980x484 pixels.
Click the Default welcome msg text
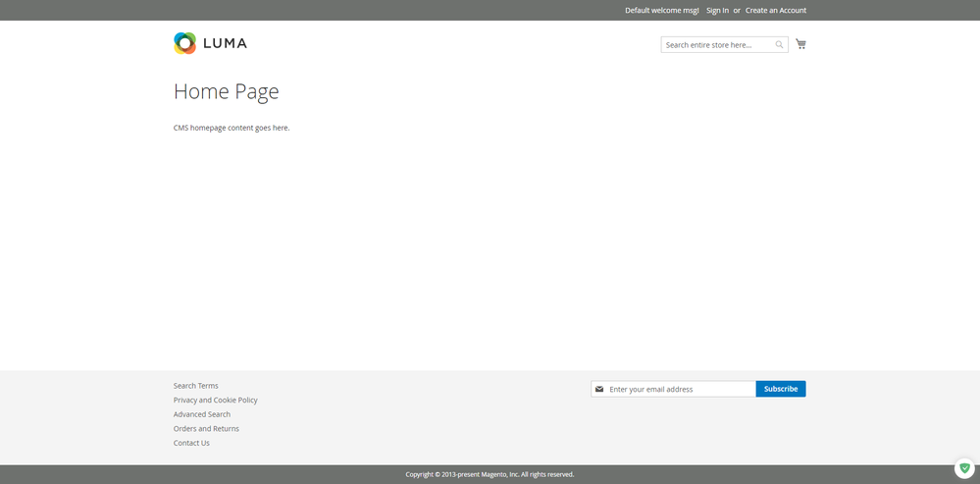[x=661, y=11]
